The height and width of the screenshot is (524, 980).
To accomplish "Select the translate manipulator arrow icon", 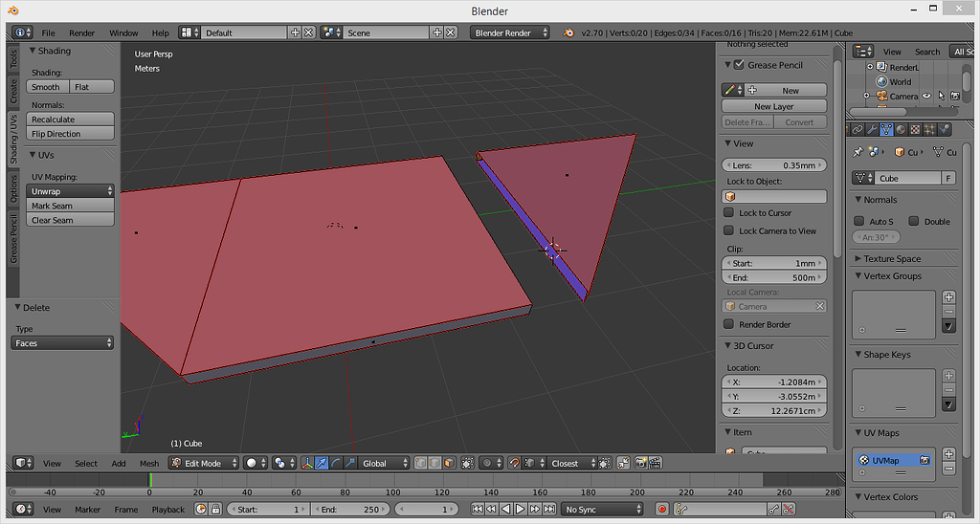I will (322, 463).
